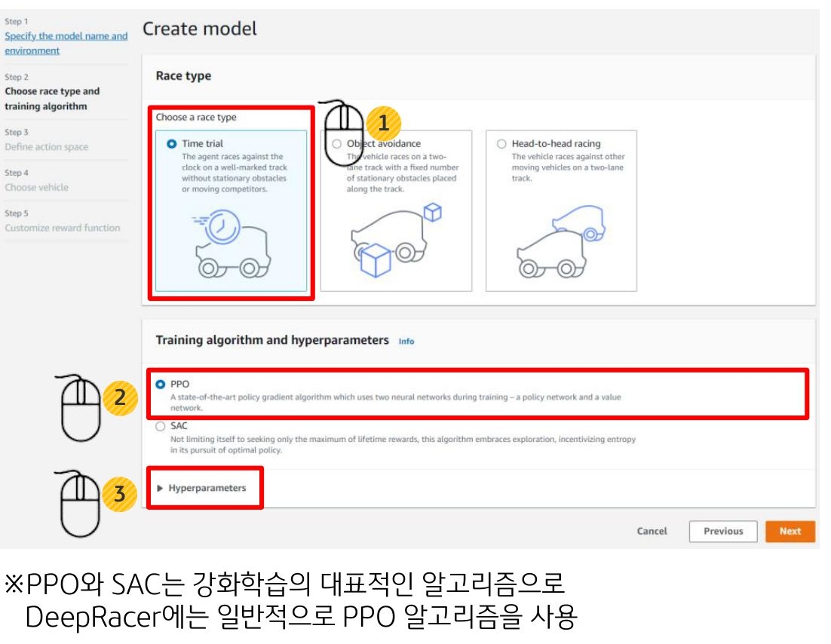831x644 pixels.
Task: Expand the Hyperparameters section
Action: (x=207, y=488)
